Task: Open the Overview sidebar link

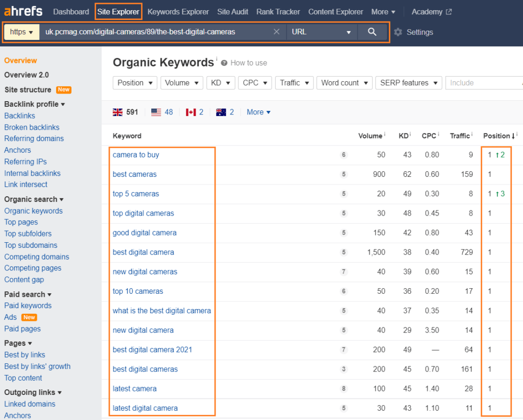Action: [20, 60]
